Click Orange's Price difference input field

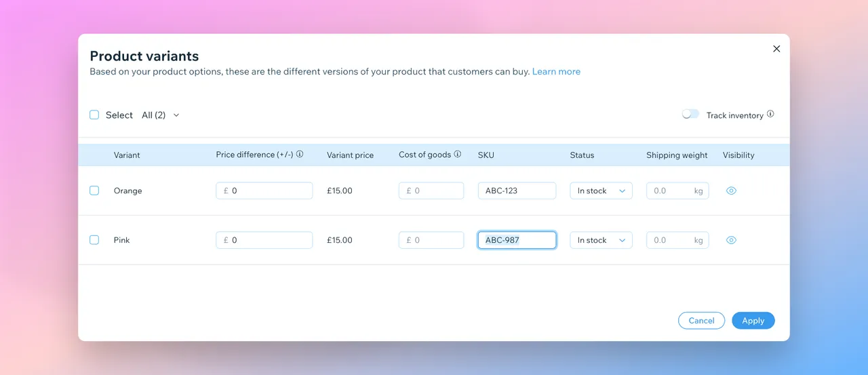[x=264, y=191]
